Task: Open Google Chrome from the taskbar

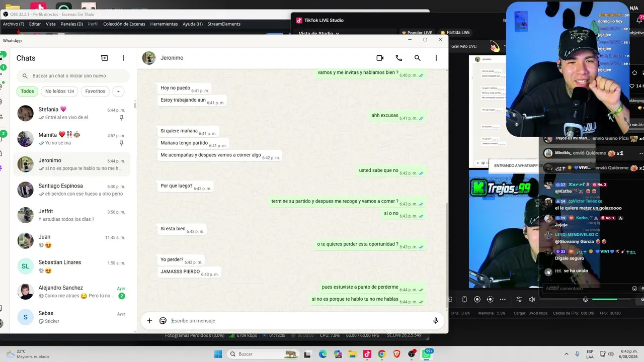Action: coord(382,354)
